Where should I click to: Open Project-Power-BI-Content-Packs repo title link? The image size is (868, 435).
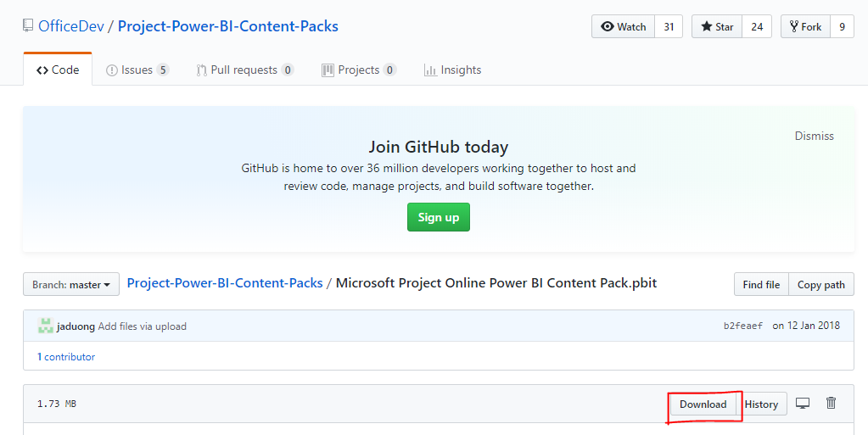[228, 26]
